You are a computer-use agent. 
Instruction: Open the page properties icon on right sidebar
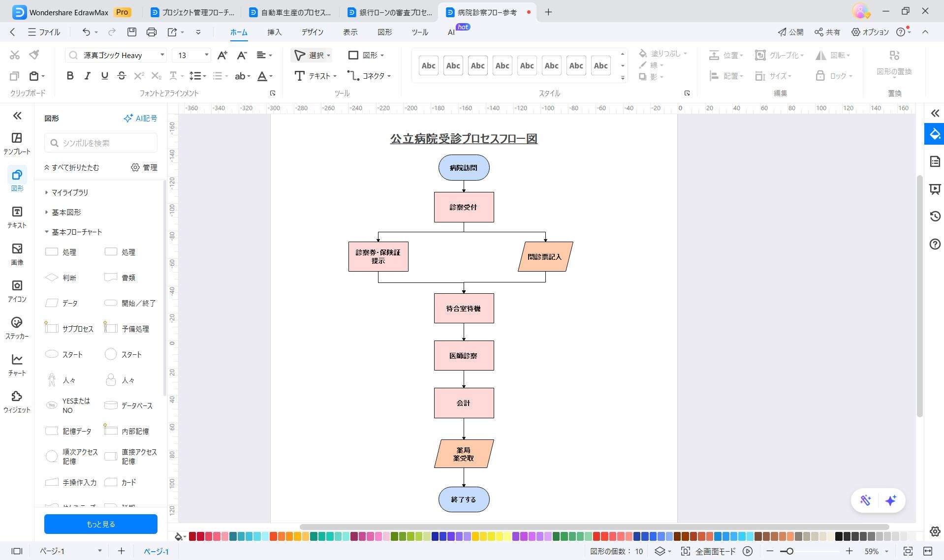point(935,161)
